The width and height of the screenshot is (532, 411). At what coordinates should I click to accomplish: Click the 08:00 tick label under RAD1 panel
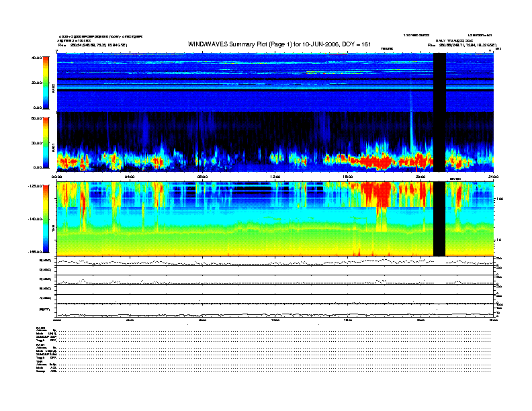202,177
